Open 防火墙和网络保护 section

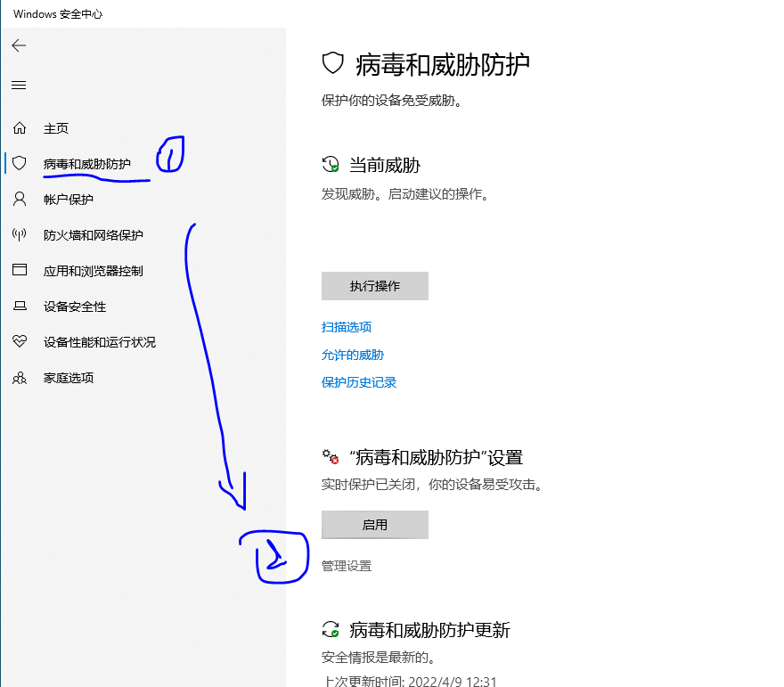click(93, 235)
